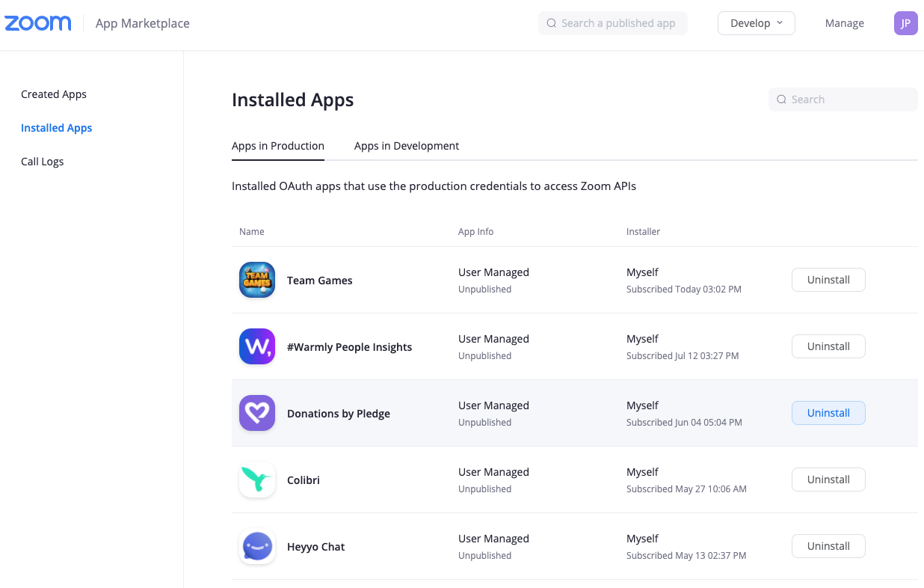The image size is (924, 588).
Task: Click the Heyyo Chat app icon
Action: click(257, 546)
